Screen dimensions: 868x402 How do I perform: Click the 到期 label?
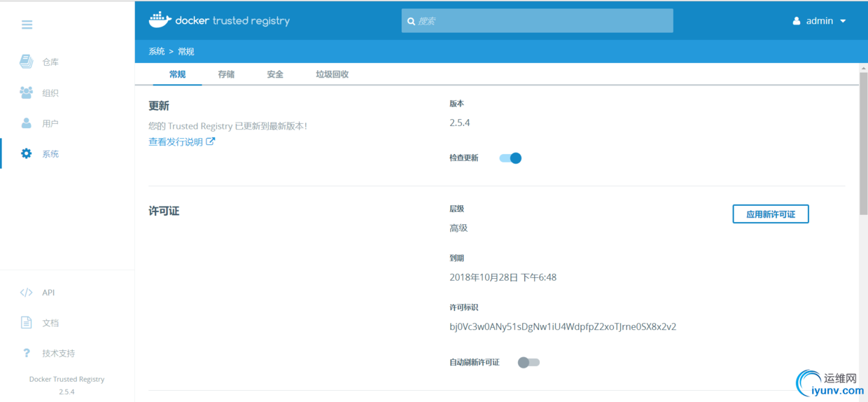[x=457, y=258]
